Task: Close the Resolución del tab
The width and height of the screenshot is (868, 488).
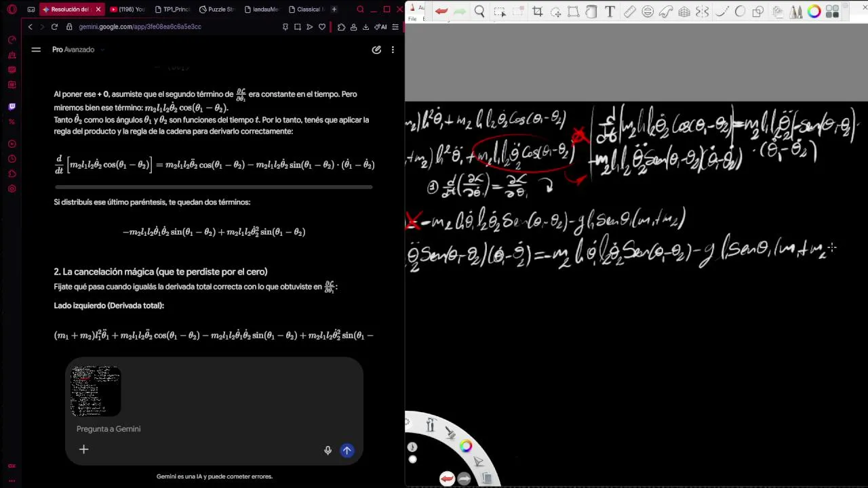Action: coord(98,9)
